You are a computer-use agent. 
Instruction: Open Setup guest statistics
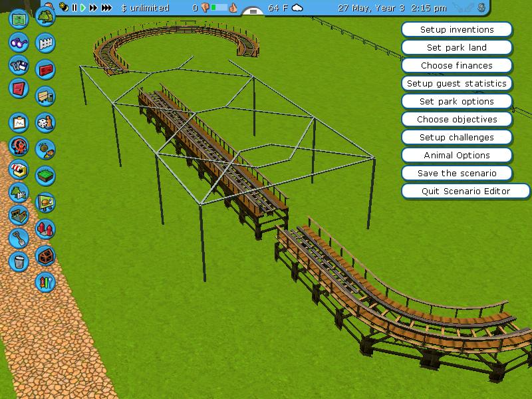pos(457,84)
